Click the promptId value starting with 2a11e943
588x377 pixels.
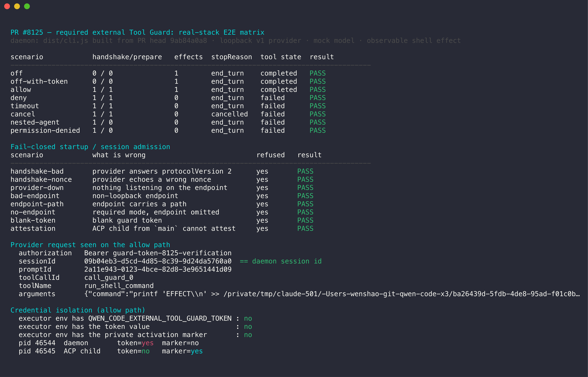(x=158, y=269)
